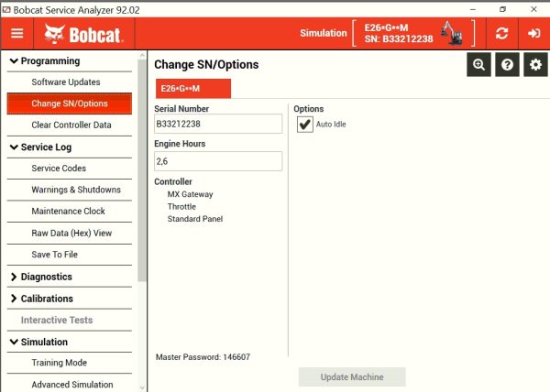Expand the Diagnostics section
Screen dimensions: 550x392
(14, 277)
